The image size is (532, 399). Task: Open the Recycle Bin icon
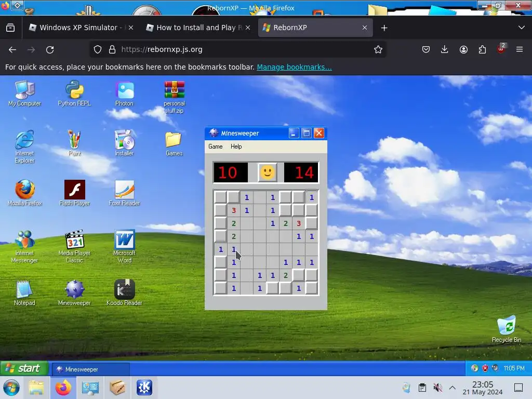506,329
